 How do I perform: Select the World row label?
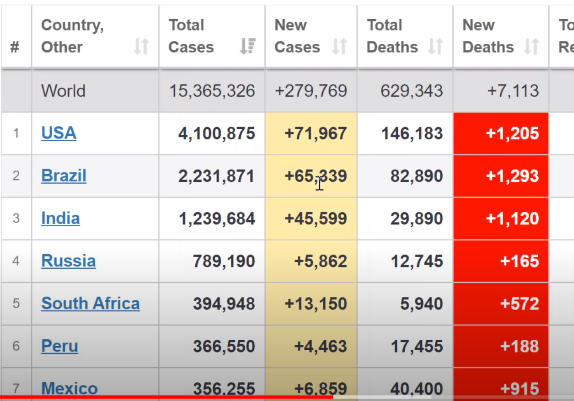point(63,90)
